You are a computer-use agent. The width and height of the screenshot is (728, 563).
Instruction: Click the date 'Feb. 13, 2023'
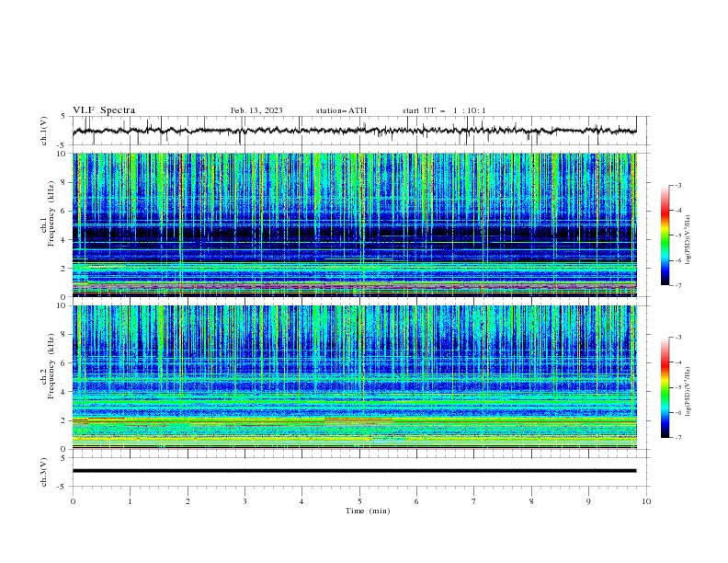pos(256,110)
